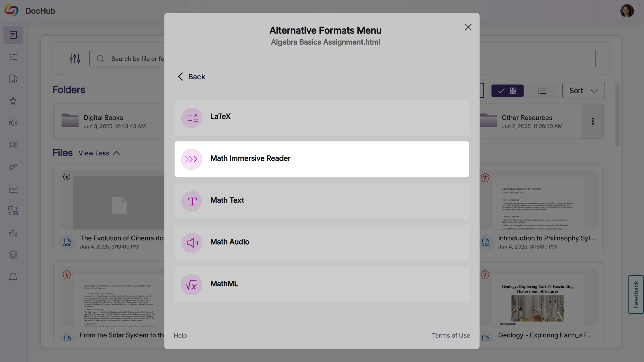Expand the Sort dropdown
Viewport: 644px width, 362px height.
coord(583,90)
